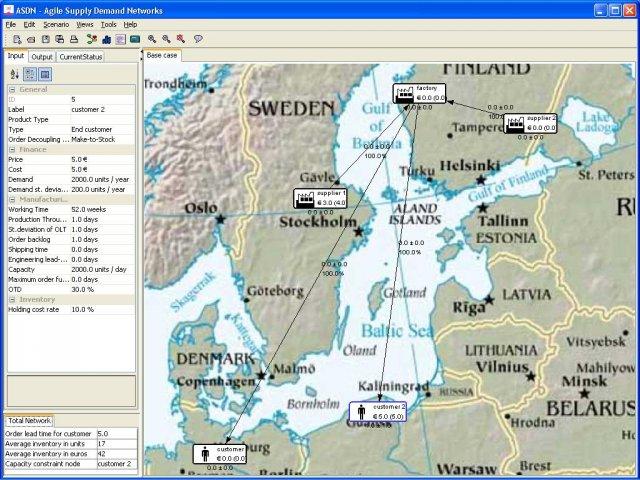Click the red magnifier zoom icon

[x=181, y=39]
